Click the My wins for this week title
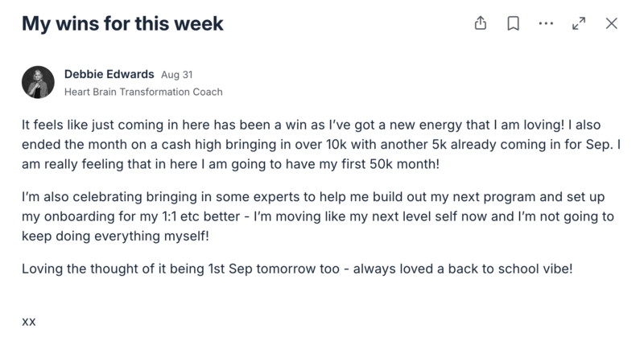 point(122,24)
